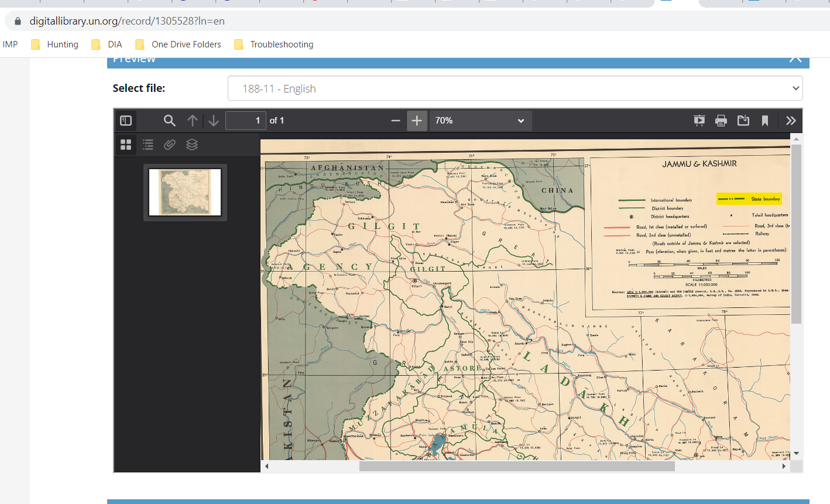
Task: Click the 'Select file:' label
Action: pos(139,88)
